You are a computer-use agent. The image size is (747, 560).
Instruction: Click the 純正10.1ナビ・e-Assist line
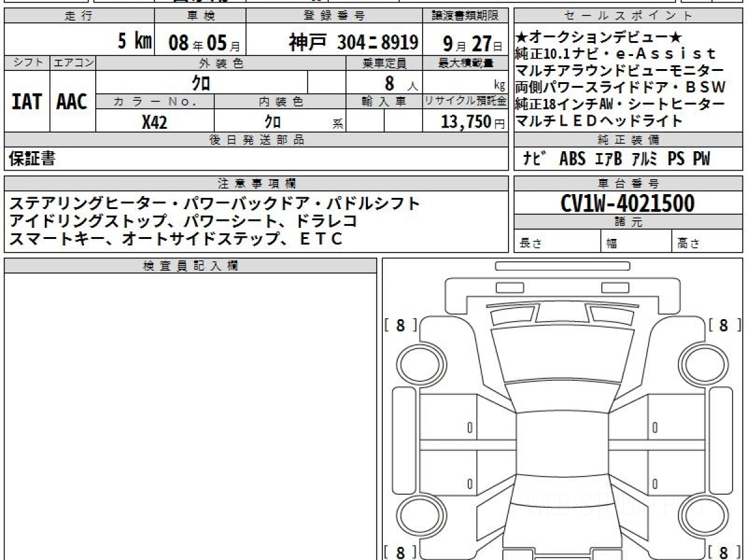[616, 54]
